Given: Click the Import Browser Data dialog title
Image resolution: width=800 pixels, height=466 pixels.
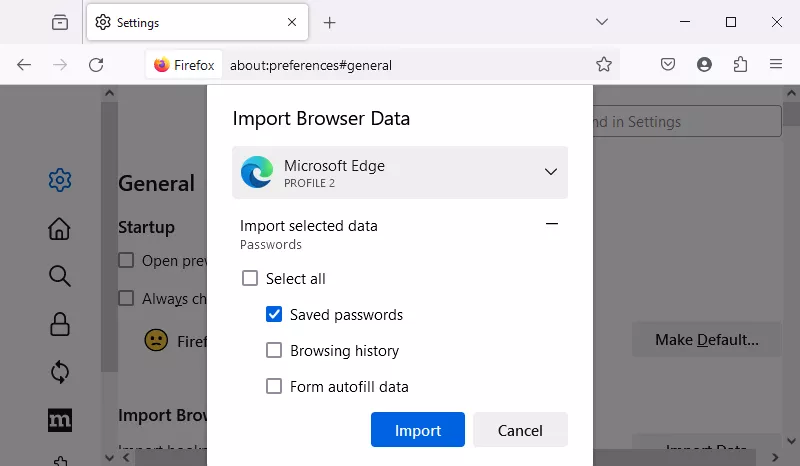Looking at the screenshot, I should click(x=321, y=118).
